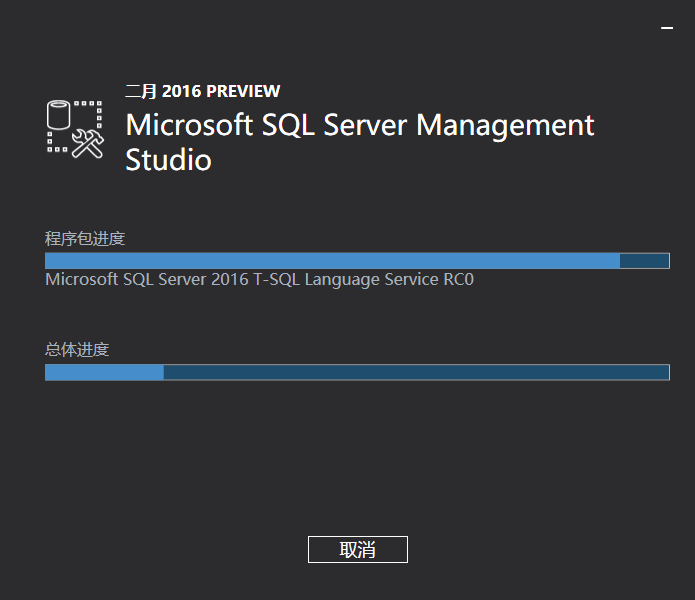The width and height of the screenshot is (695, 600).
Task: Click the unfilled end of the package progress bar
Action: tap(644, 261)
